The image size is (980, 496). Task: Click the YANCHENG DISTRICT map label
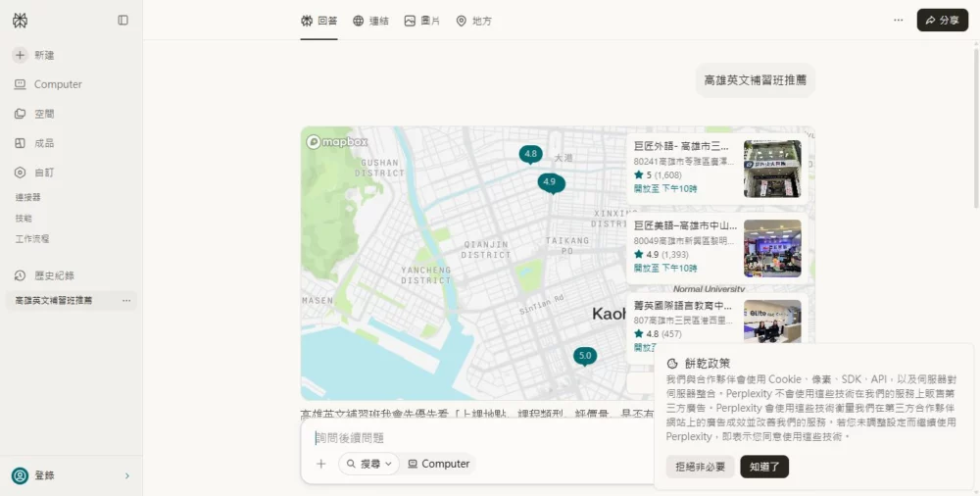click(x=425, y=275)
